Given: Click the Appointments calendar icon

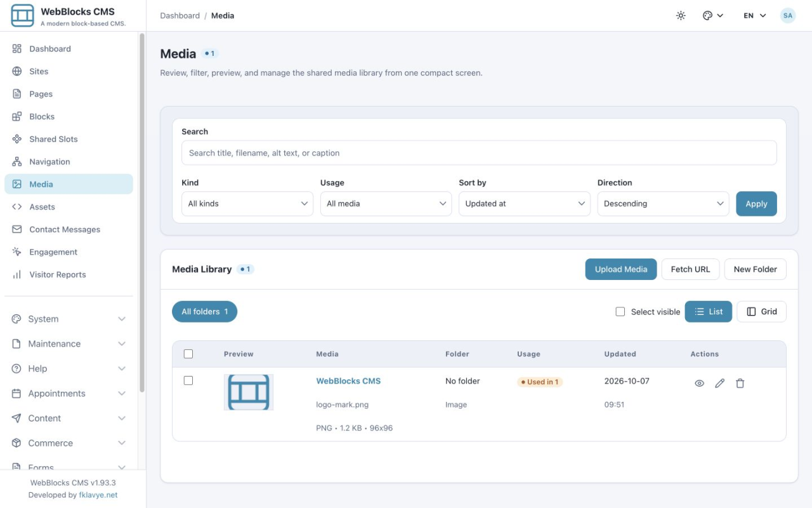Looking at the screenshot, I should click(x=16, y=393).
